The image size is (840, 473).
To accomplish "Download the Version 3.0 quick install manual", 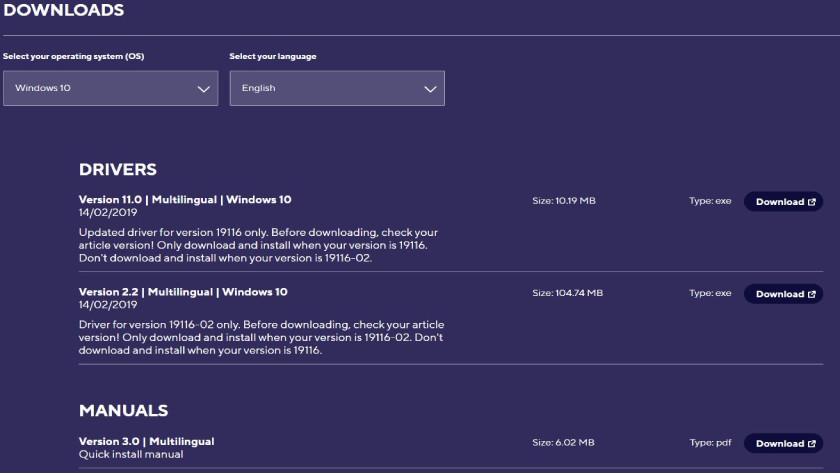I will (x=781, y=444).
